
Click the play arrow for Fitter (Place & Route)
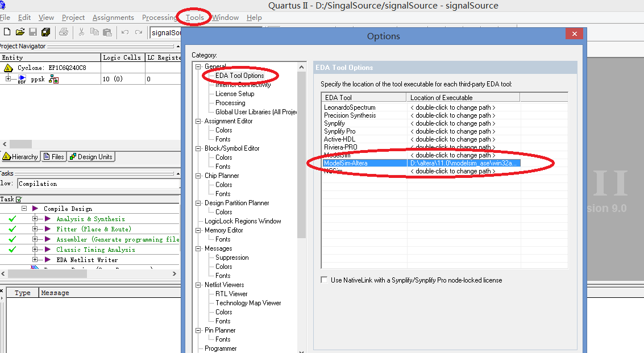click(48, 229)
